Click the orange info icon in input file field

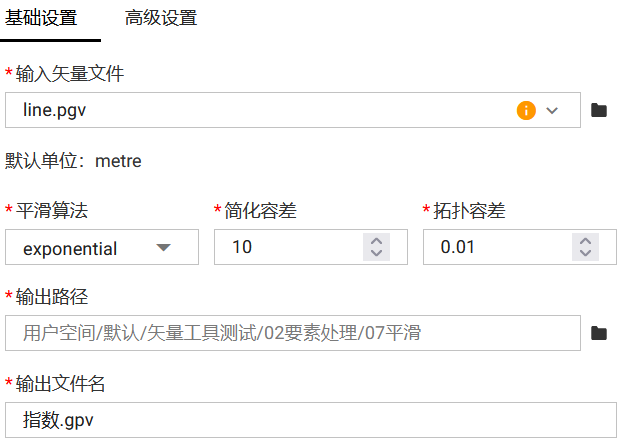526,110
